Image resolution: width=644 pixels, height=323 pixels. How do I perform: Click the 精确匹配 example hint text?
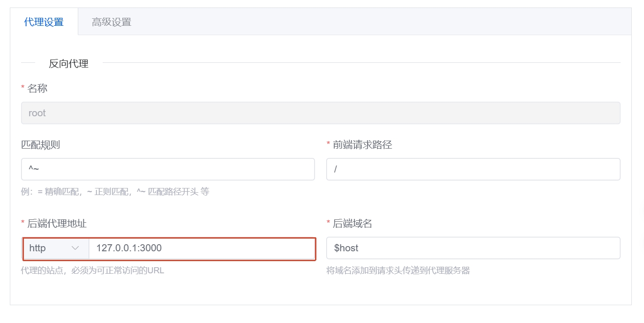[x=115, y=192]
